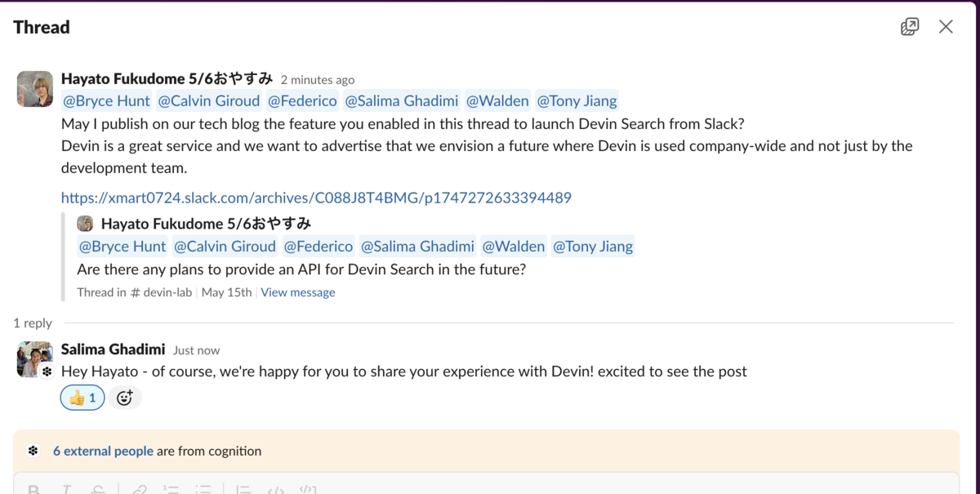Open thread in new window icon
980x494 pixels.
910,27
